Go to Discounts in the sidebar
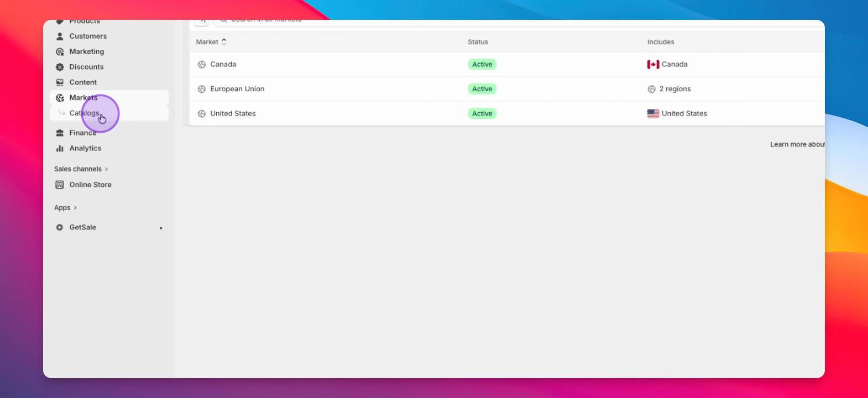Image resolution: width=868 pixels, height=398 pixels. (x=87, y=67)
